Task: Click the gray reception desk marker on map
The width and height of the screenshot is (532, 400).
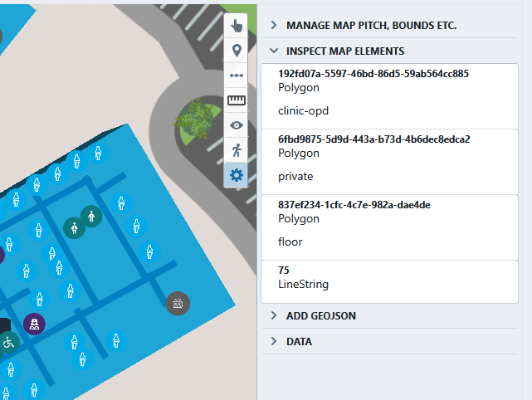Action: click(x=178, y=303)
